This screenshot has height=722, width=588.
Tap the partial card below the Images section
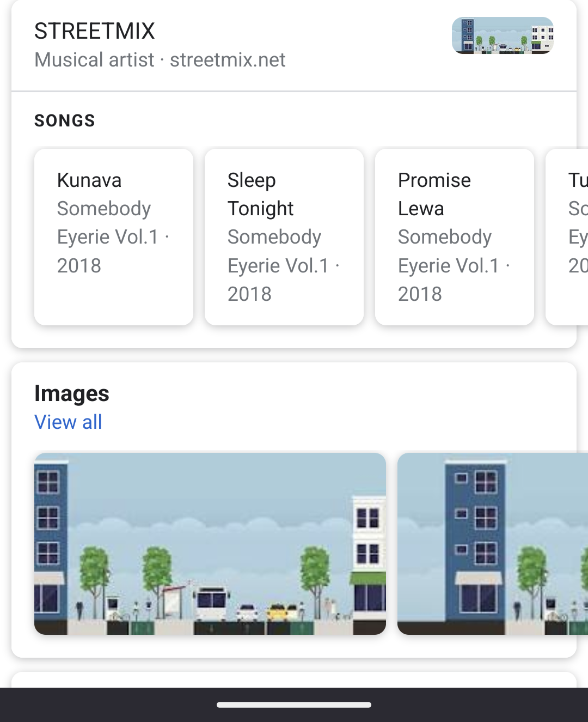pos(294,679)
